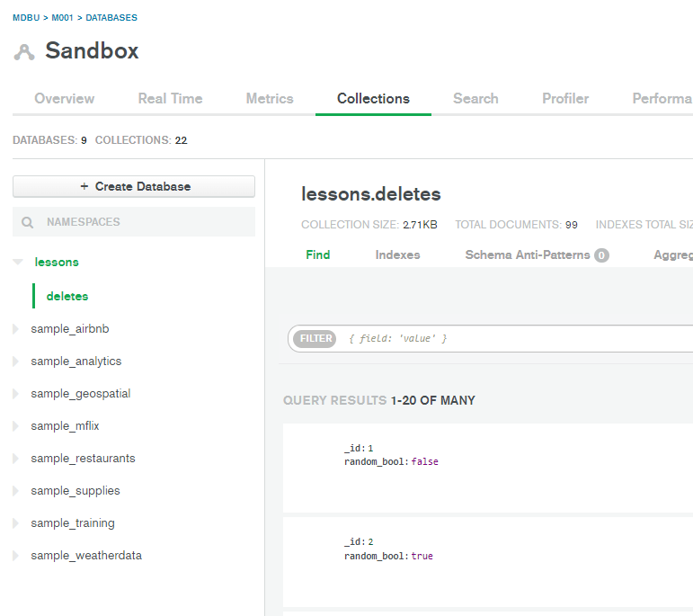Image resolution: width=693 pixels, height=616 pixels.
Task: Open the Indexes tab of the collection
Action: (x=397, y=255)
